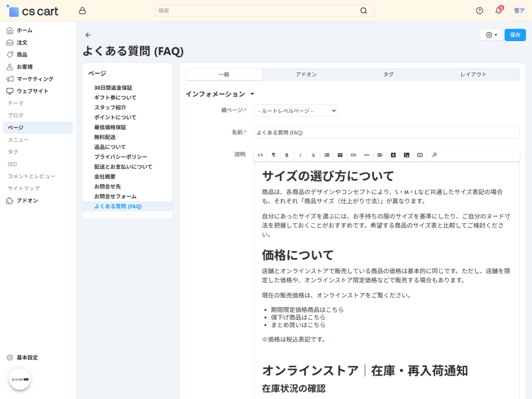Click the 保存 button

click(515, 35)
